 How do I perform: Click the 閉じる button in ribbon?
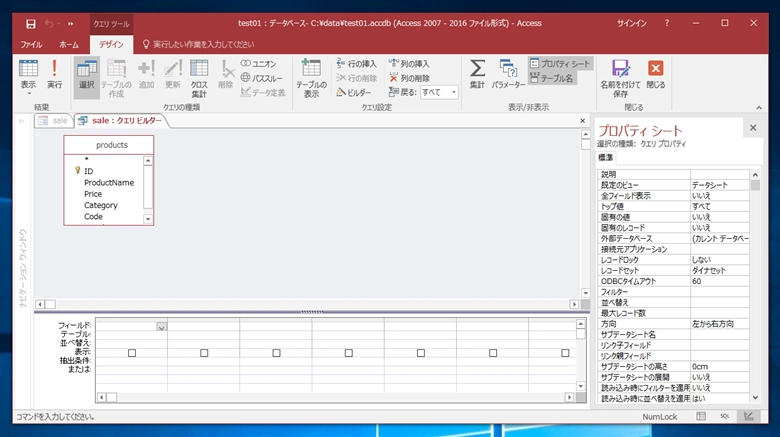click(x=656, y=75)
